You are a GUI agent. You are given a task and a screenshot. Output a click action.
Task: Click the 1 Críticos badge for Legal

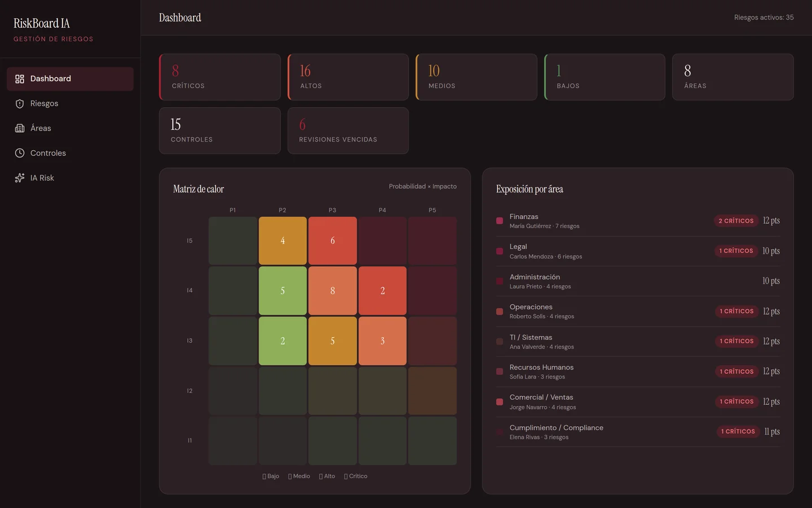(736, 251)
